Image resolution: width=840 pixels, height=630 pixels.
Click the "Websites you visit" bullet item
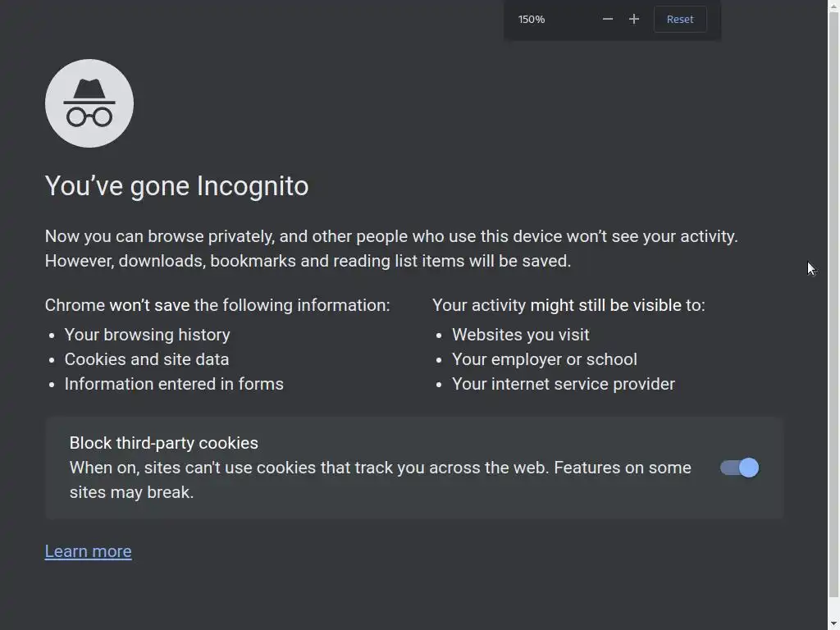(520, 335)
